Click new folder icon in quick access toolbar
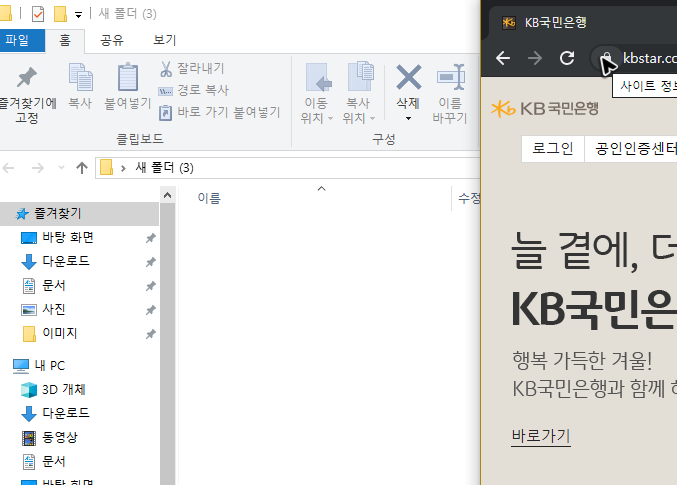This screenshot has height=485, width=677. pyautogui.click(x=60, y=14)
